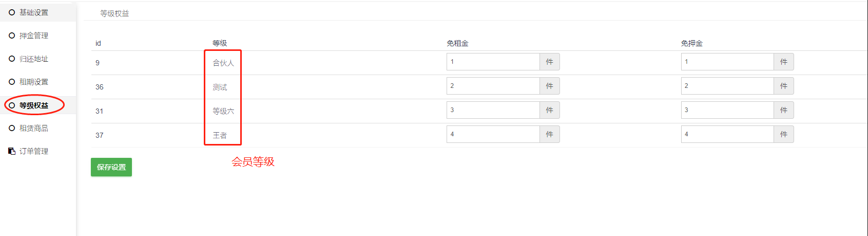Screen dimensions: 868x236
Task: Click the 免押金 input in the 测试 row
Action: pos(727,86)
